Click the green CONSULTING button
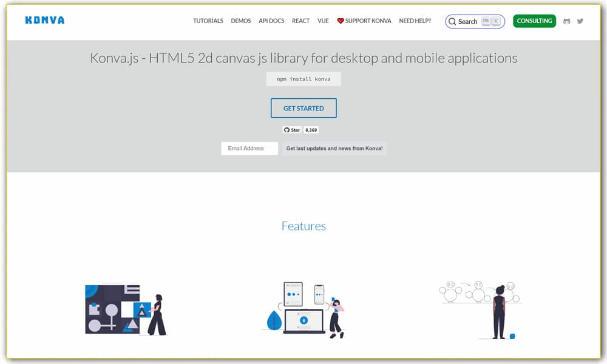Viewport: 607px width, 364px height. point(534,21)
